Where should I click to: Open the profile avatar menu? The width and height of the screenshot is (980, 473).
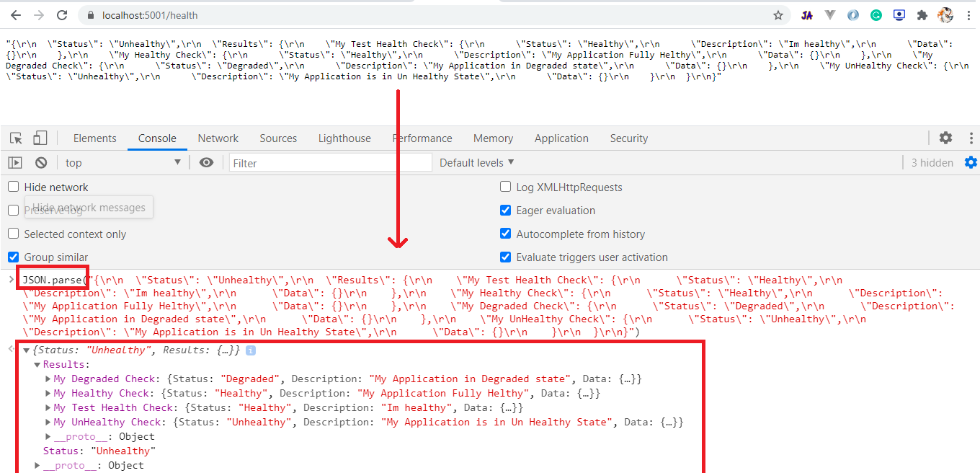[945, 15]
